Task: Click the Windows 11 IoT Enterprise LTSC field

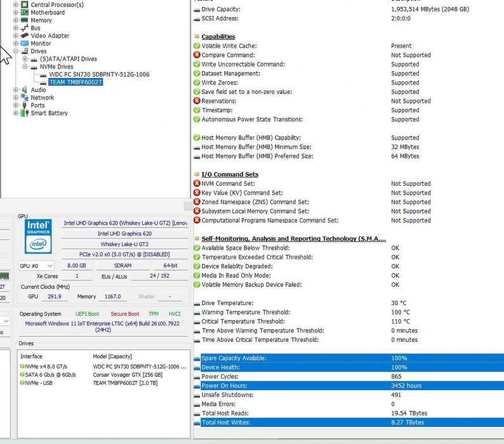Action: click(102, 327)
